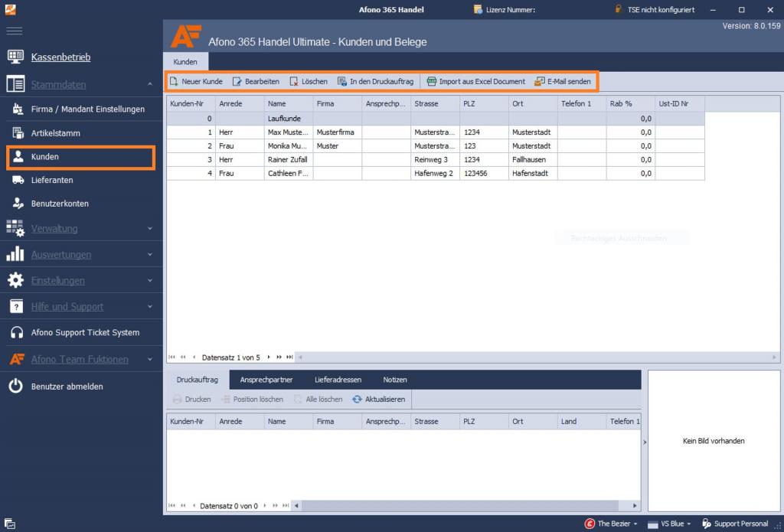The height and width of the screenshot is (532, 784).
Task: Click Aktualisieren refresh button
Action: point(379,399)
